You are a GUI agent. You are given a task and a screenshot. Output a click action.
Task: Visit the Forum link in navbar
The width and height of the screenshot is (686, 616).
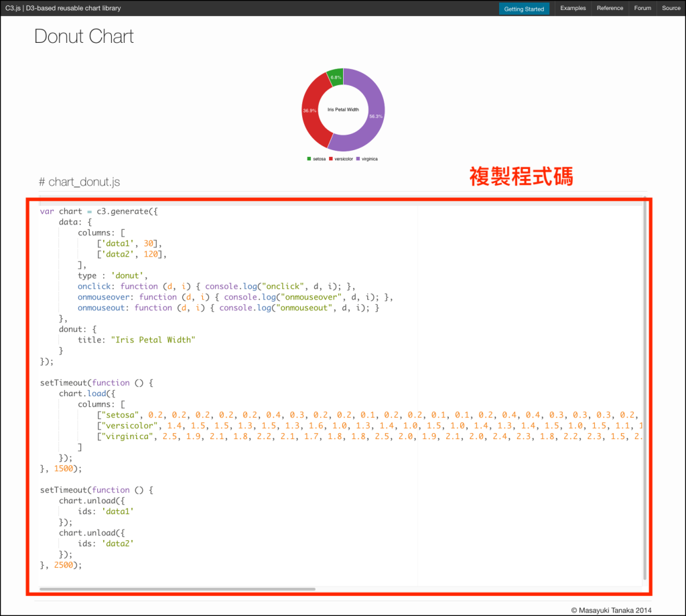pyautogui.click(x=642, y=8)
